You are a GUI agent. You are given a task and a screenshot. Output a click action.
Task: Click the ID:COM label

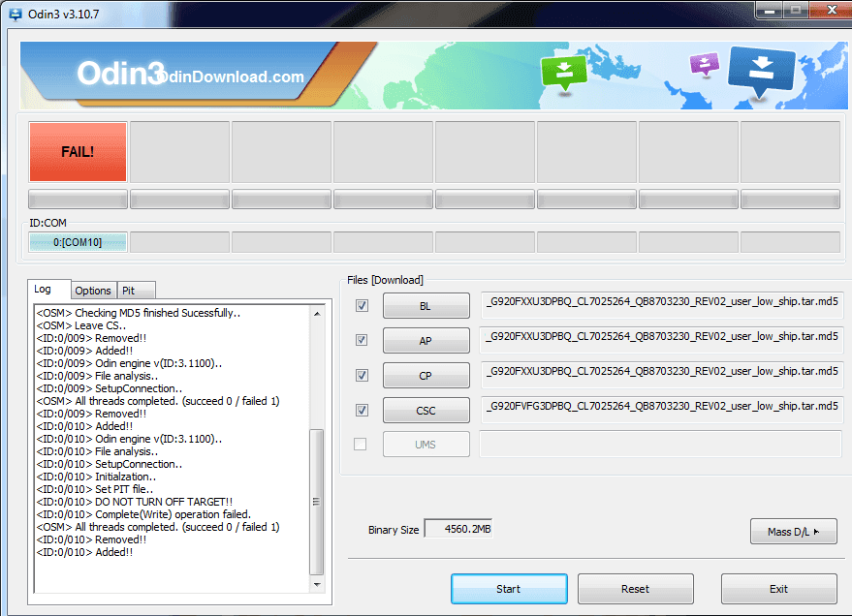(x=47, y=223)
